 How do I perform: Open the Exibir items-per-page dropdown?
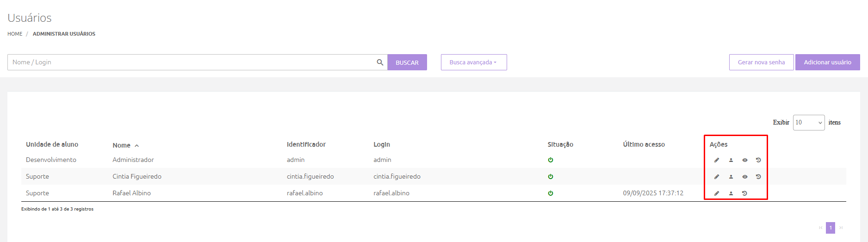[808, 123]
